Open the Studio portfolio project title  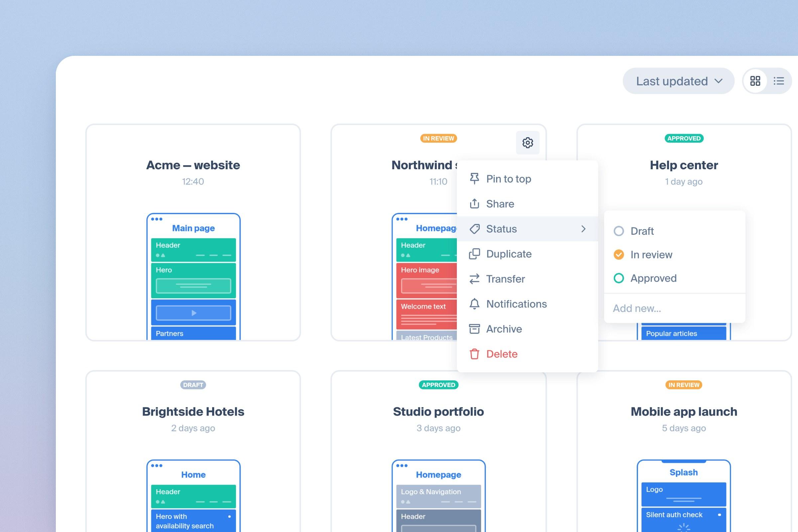point(438,412)
